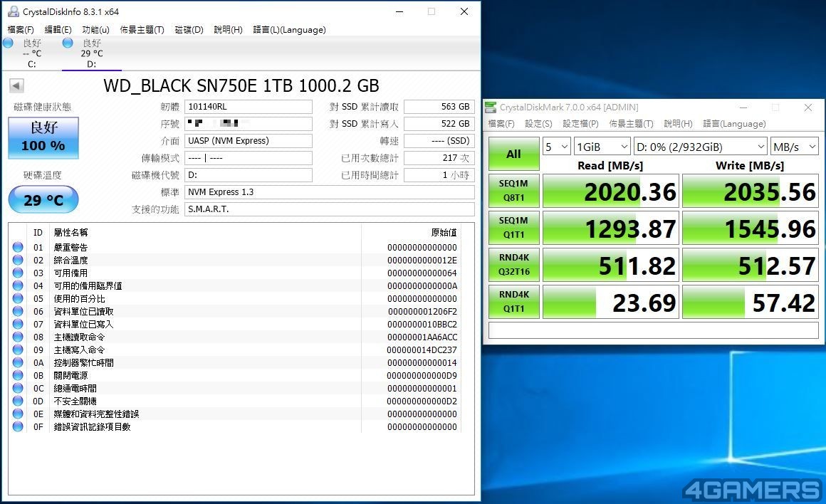Image resolution: width=826 pixels, height=504 pixels.
Task: Open the test size dropdown showing 1GiB
Action: (x=602, y=147)
